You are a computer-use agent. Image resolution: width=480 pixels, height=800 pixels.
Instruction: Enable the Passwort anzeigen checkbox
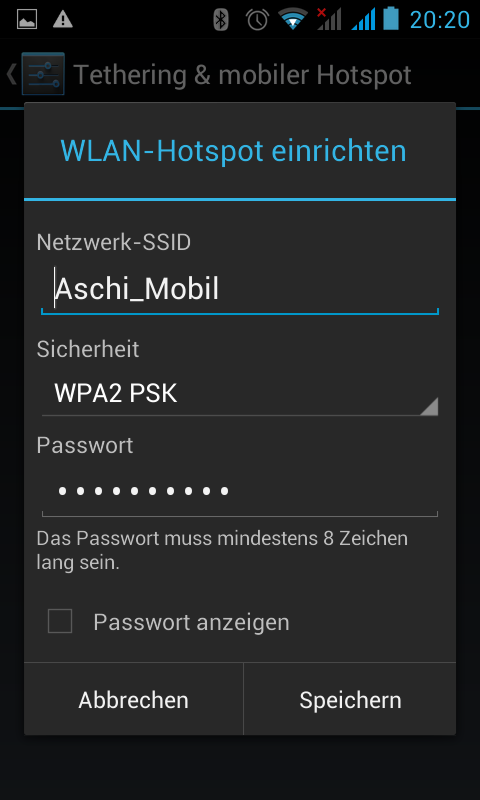point(60,621)
